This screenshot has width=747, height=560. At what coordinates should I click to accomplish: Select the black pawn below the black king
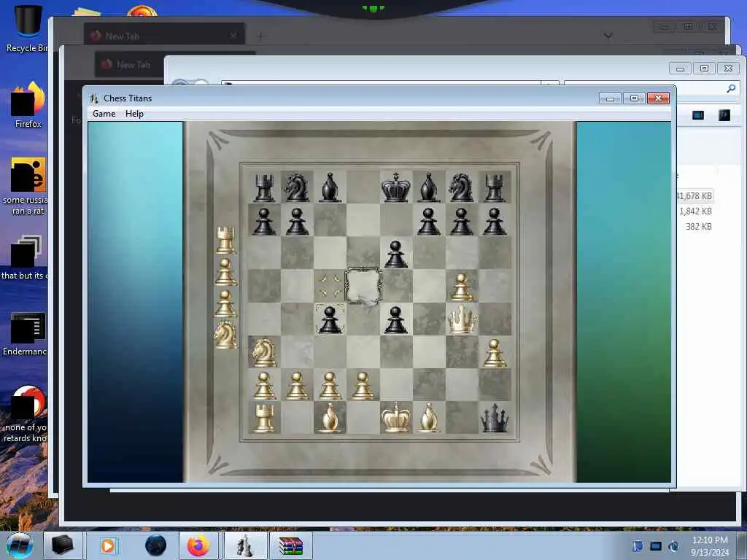(x=395, y=254)
